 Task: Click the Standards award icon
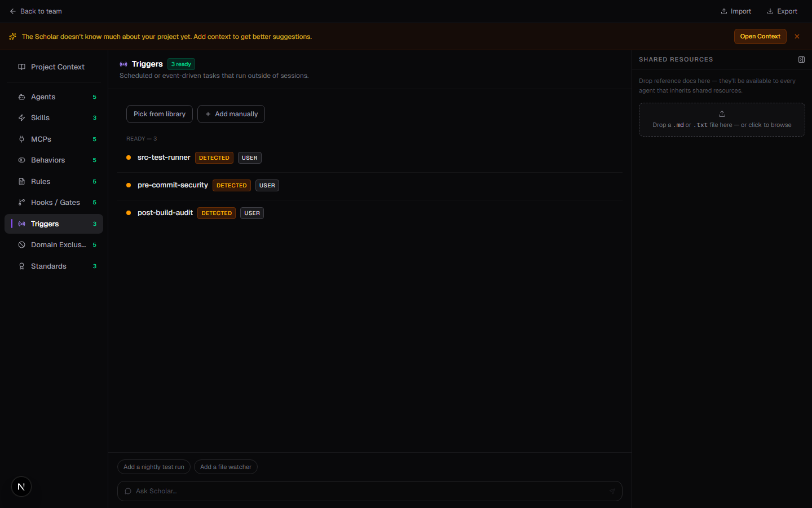[21, 266]
